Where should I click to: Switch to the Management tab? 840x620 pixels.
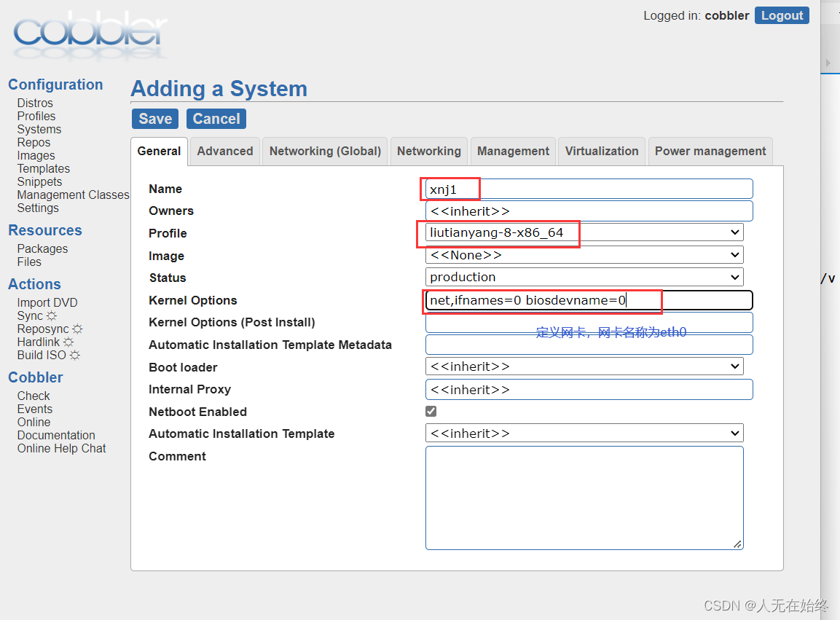pyautogui.click(x=513, y=151)
